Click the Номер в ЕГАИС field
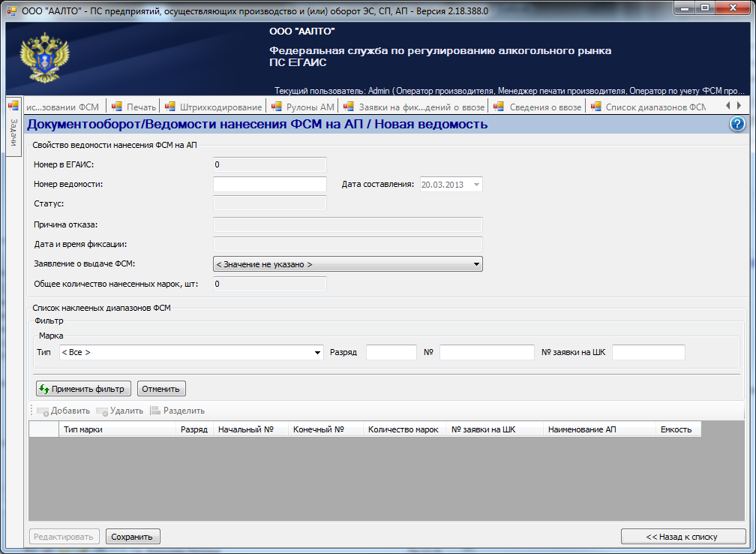Viewport: 756px width, 554px height. [270, 164]
